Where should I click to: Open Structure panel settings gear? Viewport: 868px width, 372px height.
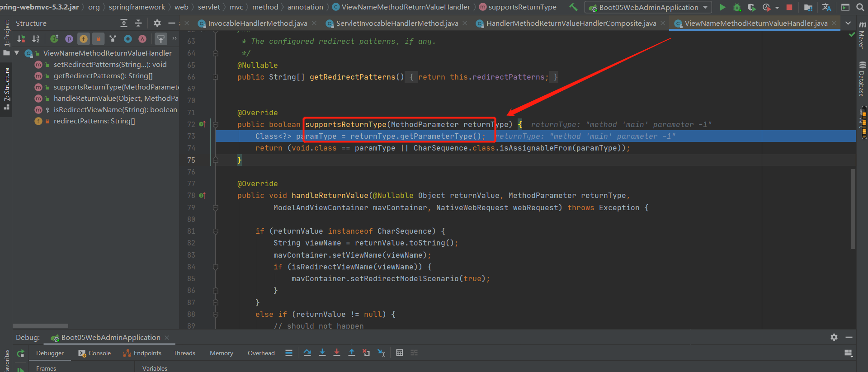pyautogui.click(x=157, y=23)
